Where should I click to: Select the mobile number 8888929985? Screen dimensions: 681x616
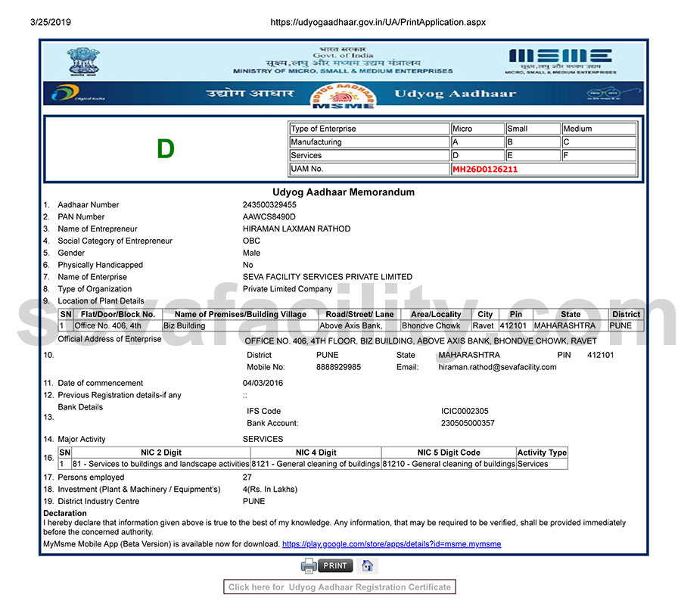coord(338,367)
